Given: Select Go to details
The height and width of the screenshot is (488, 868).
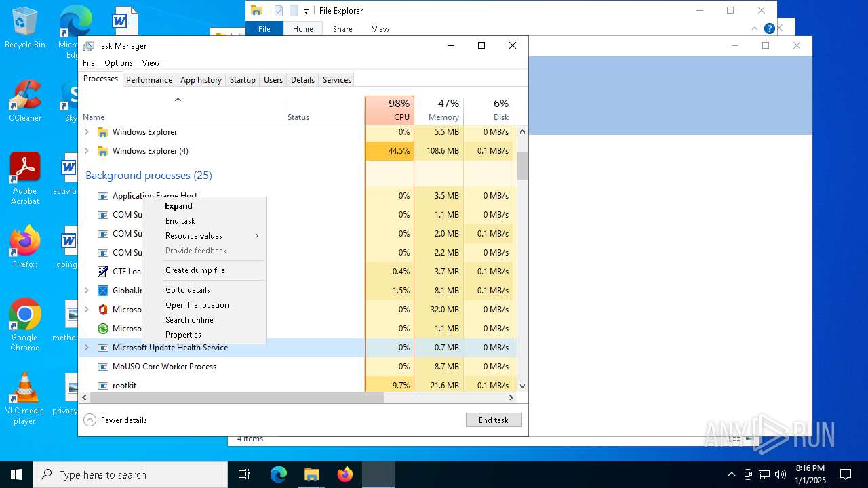Looking at the screenshot, I should click(x=203, y=290).
